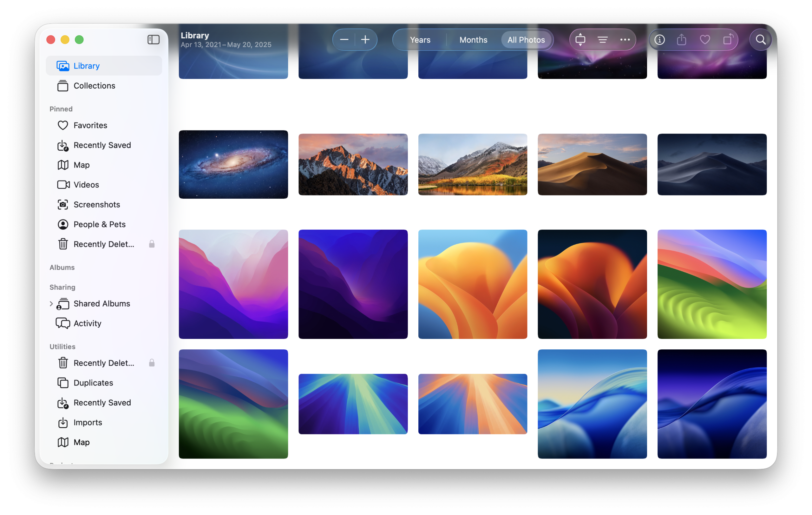This screenshot has height=515, width=812.
Task: Switch to the Years view tab
Action: (x=420, y=40)
